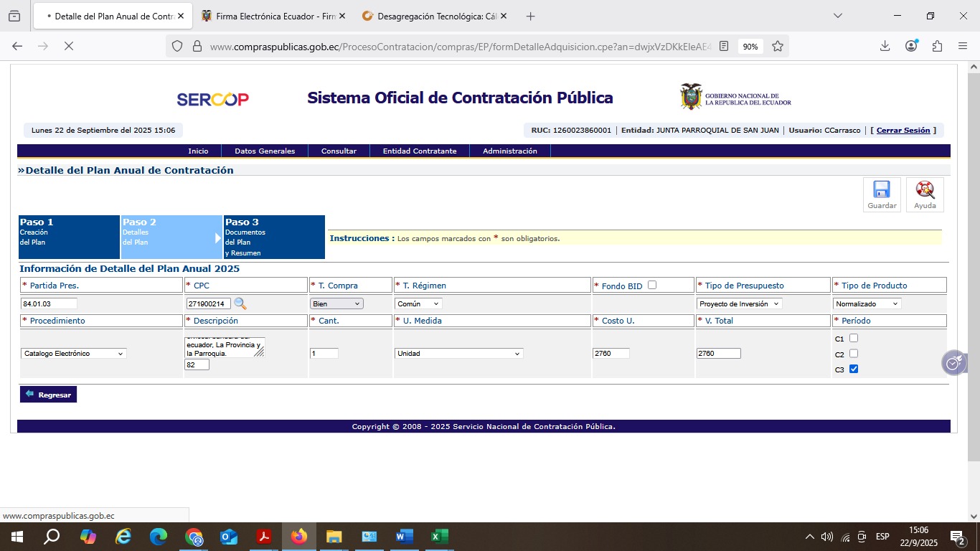Enable the C2 period checkbox
Viewport: 980px width, 551px height.
(854, 354)
